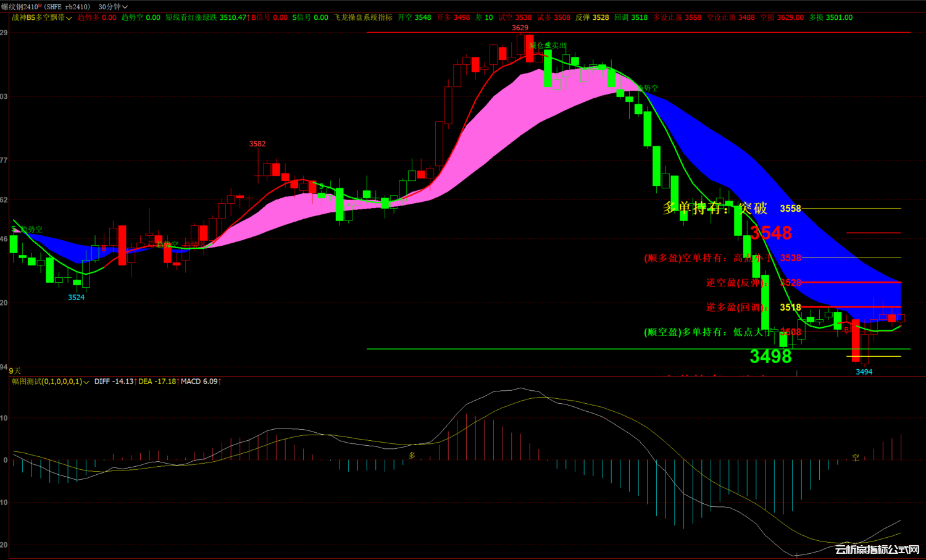Viewport: 926px width, 560px height.
Task: Click the 试多 3508 value
Action: (554, 17)
